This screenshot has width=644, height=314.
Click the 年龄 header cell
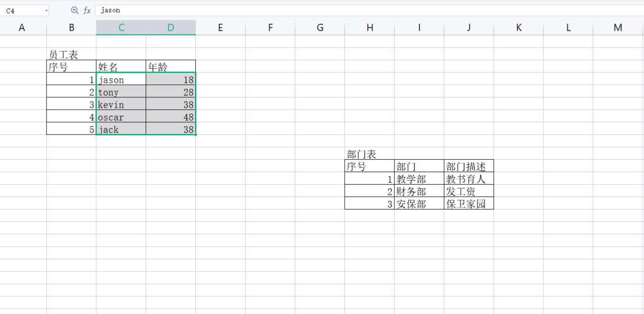tap(171, 67)
